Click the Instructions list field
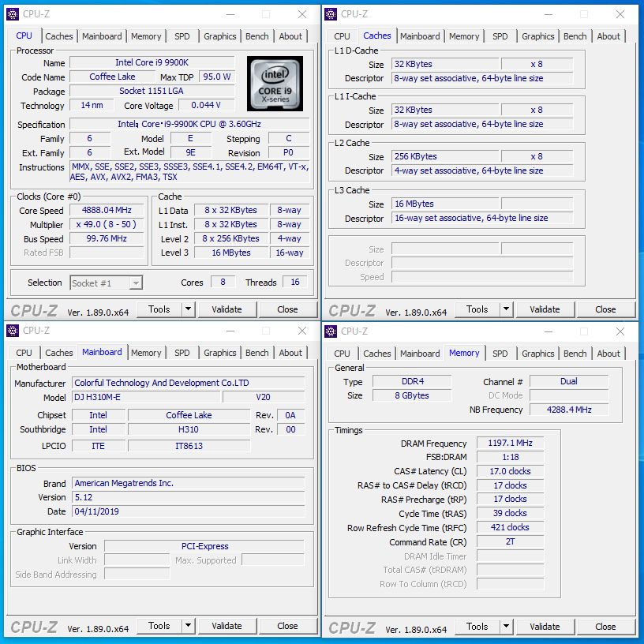The width and height of the screenshot is (644, 644). click(189, 172)
